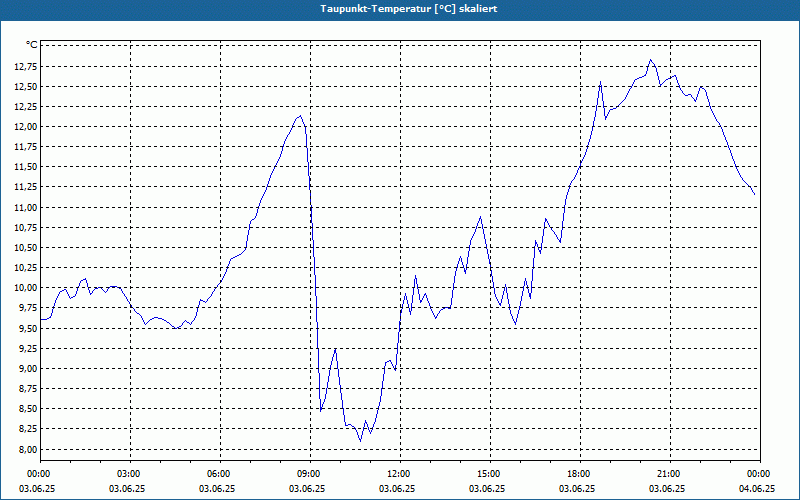The width and height of the screenshot is (800, 500).
Task: Click the 12,00 y-axis label
Action: 27,127
